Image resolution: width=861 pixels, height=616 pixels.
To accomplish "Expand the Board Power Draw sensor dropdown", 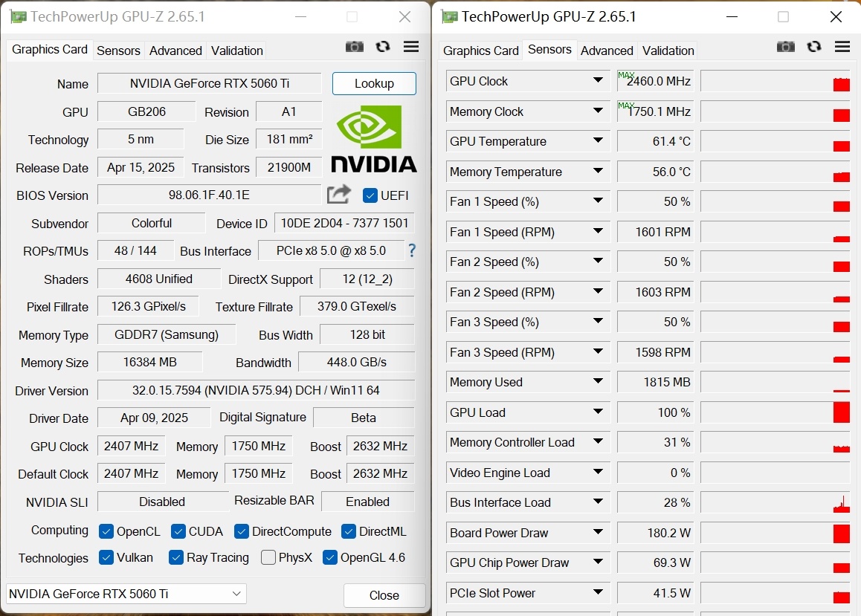I will (x=598, y=532).
